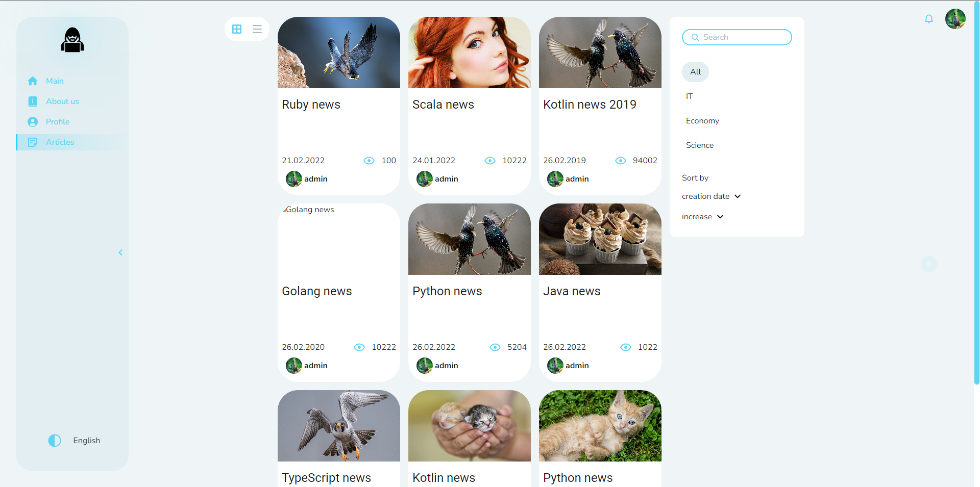Open the Java news title
Image resolution: width=980 pixels, height=487 pixels.
[572, 291]
